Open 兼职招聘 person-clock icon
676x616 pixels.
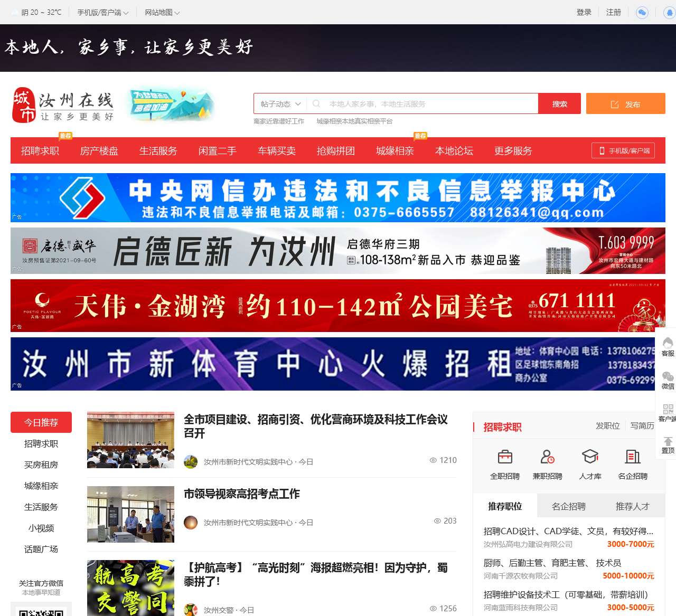click(x=548, y=457)
